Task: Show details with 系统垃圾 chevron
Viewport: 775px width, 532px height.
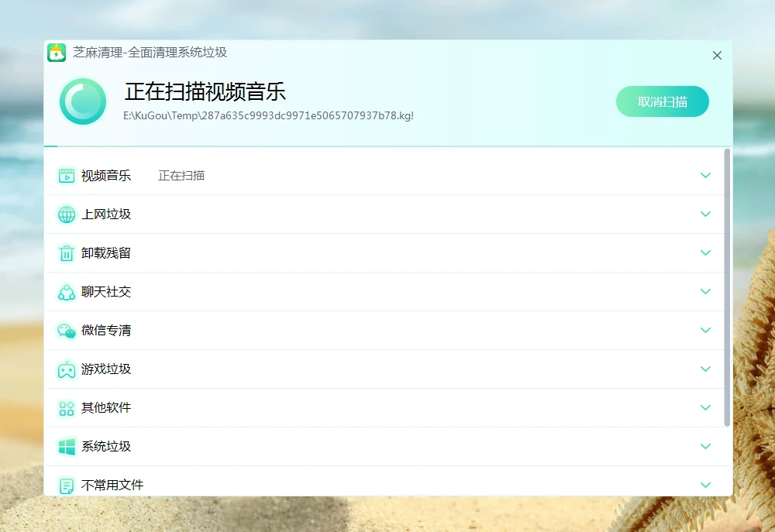Action: [x=705, y=447]
